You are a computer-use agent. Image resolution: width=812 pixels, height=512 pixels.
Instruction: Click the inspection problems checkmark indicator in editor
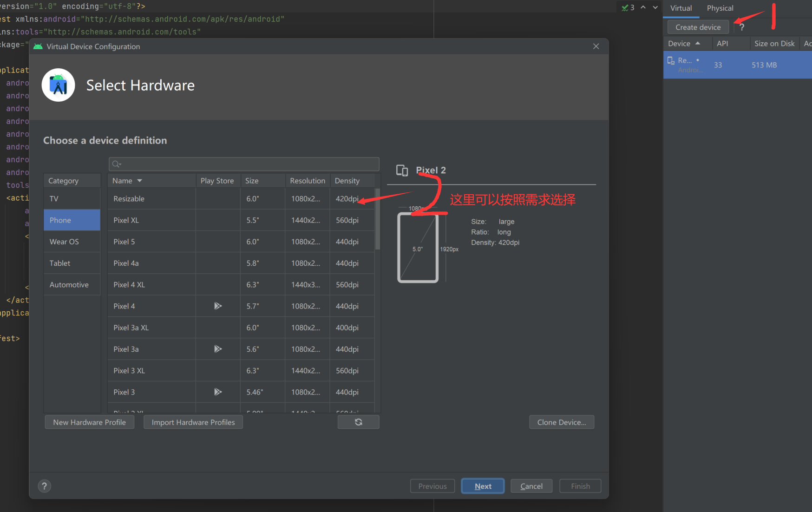(x=628, y=7)
